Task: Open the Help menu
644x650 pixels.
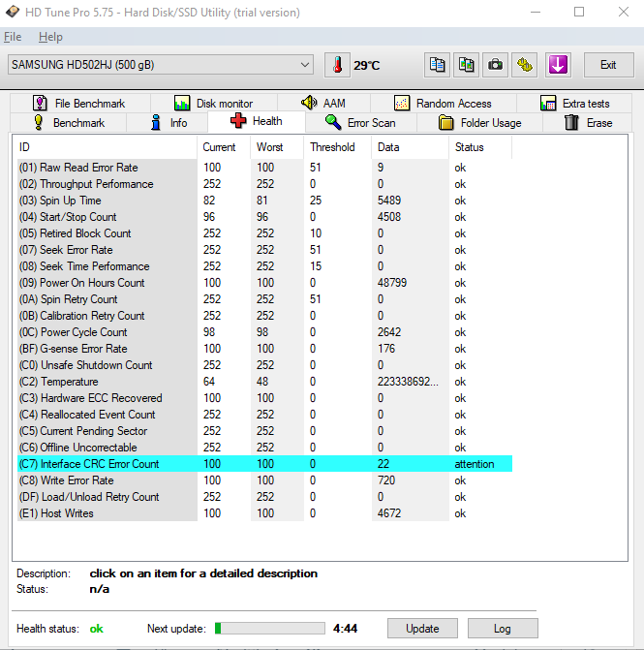Action: click(50, 37)
